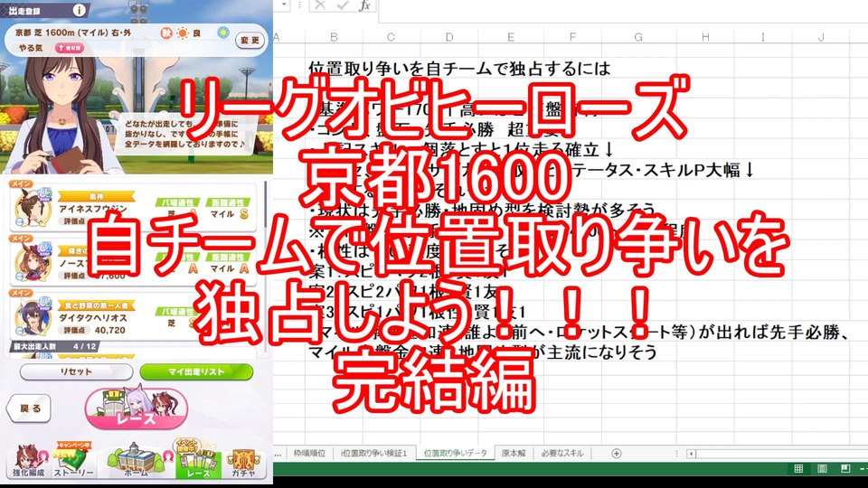
Task: Switch to 原本解 sheet tab
Action: click(x=514, y=453)
